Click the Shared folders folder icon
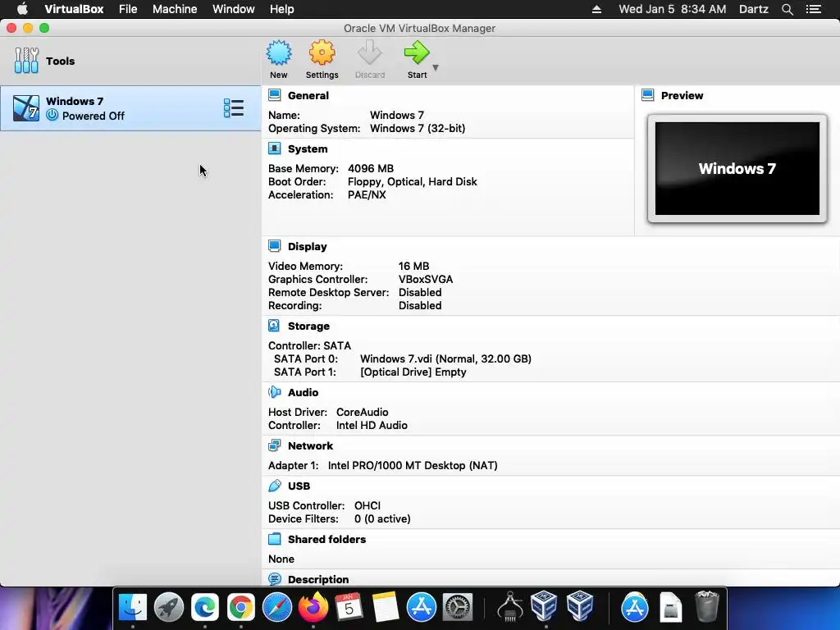This screenshot has height=630, width=840. [x=274, y=539]
